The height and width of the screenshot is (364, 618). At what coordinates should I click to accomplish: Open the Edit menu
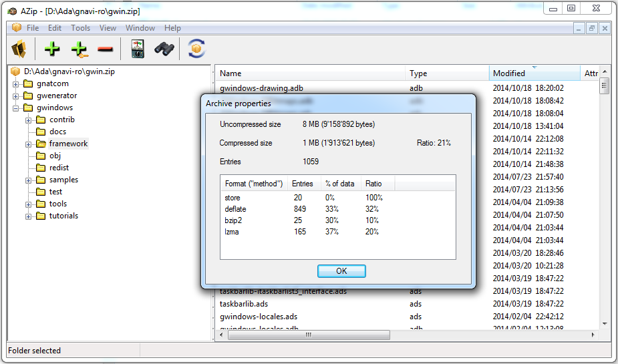pyautogui.click(x=55, y=28)
